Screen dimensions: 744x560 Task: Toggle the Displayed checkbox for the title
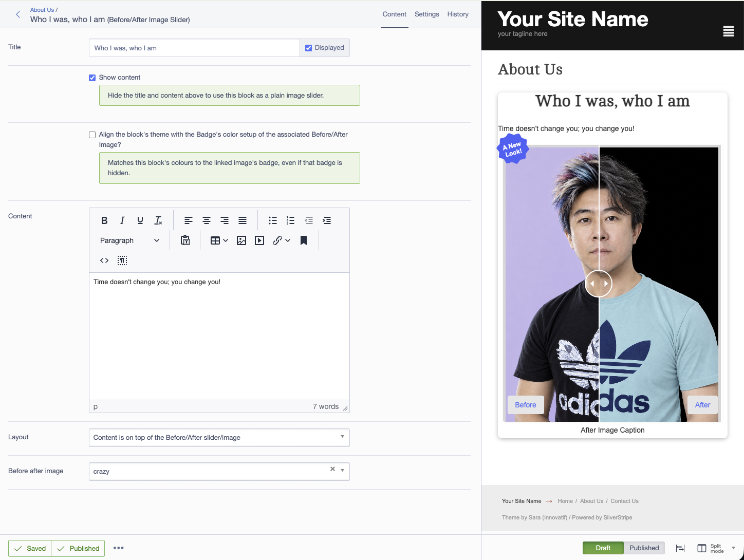[x=309, y=48]
